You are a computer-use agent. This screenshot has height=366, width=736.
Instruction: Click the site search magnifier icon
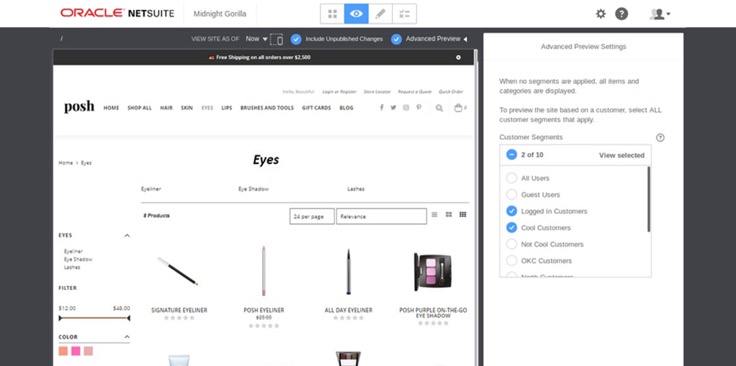pyautogui.click(x=439, y=108)
